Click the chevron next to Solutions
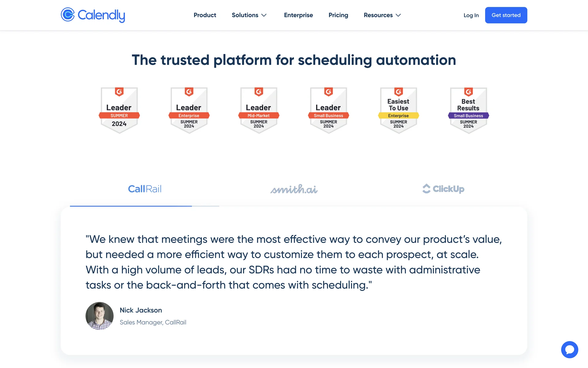This screenshot has height=368, width=588. [x=264, y=15]
